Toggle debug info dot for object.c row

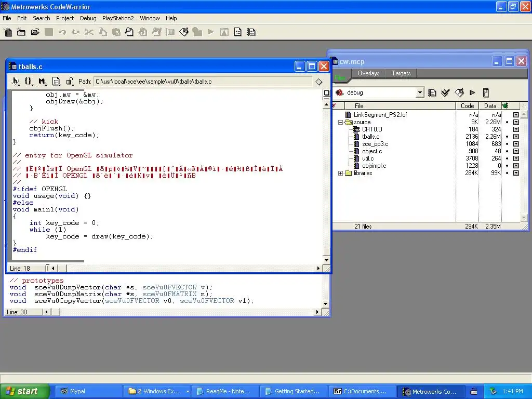507,151
